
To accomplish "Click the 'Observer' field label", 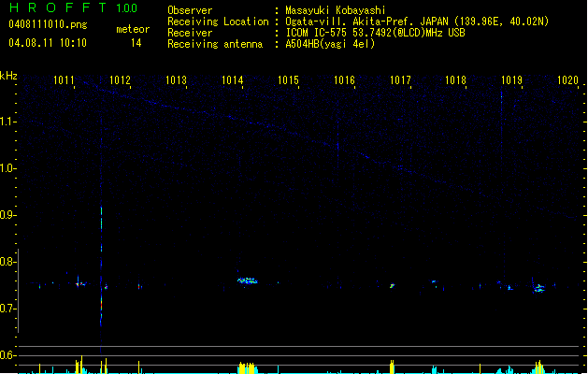I will point(190,10).
